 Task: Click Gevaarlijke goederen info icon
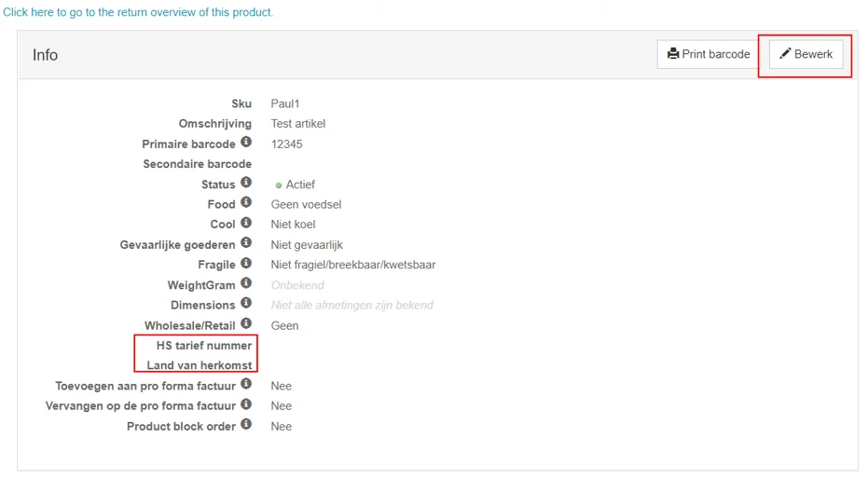tap(246, 243)
